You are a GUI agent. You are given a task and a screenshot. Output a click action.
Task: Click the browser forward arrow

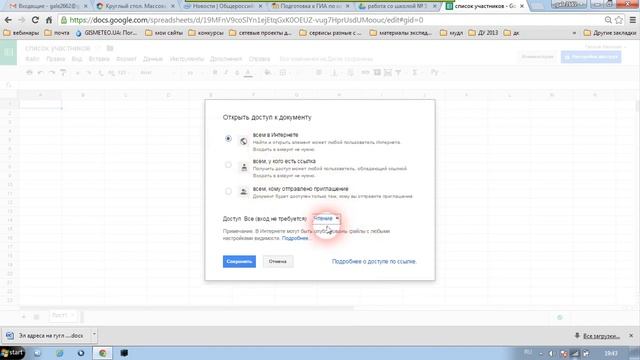(21, 20)
